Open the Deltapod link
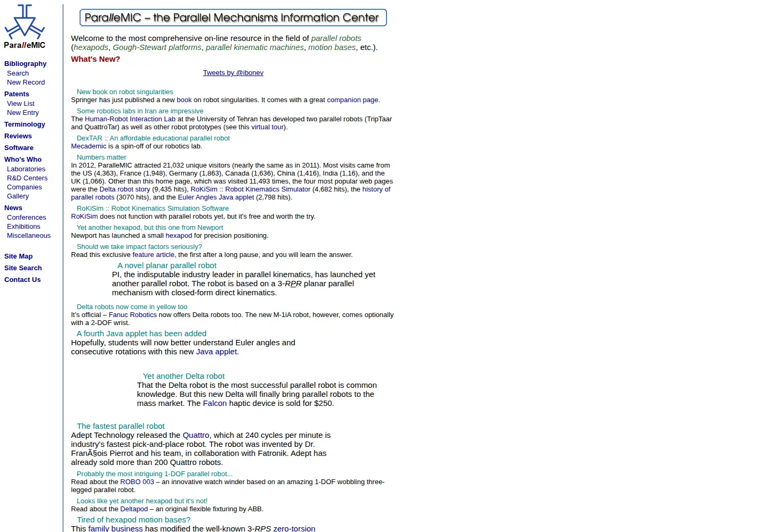The width and height of the screenshot is (766, 532). click(x=134, y=509)
